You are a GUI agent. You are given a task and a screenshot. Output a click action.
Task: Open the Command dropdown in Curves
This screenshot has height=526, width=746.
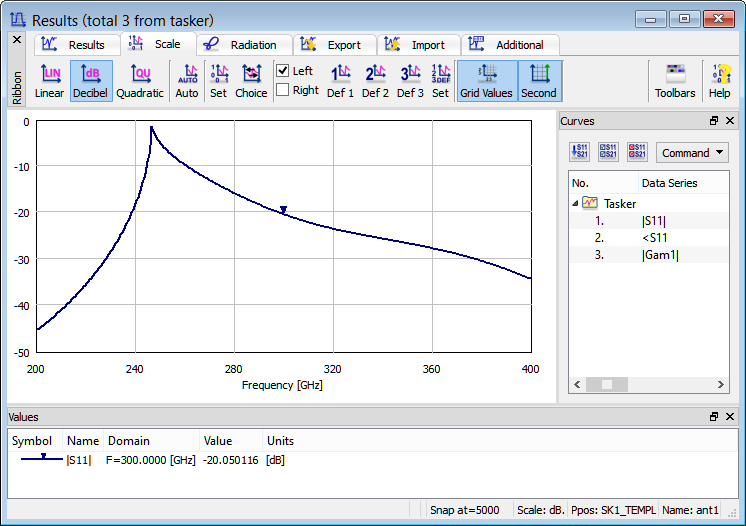click(x=692, y=153)
